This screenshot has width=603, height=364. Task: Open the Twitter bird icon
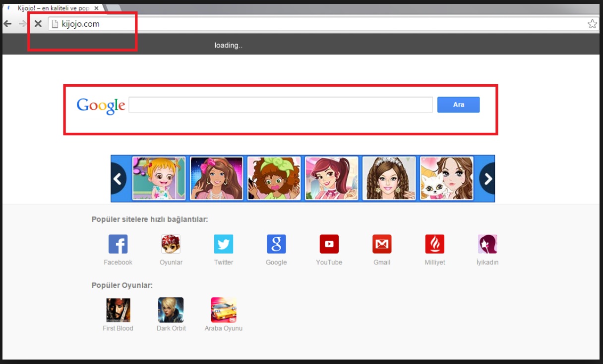click(x=224, y=244)
